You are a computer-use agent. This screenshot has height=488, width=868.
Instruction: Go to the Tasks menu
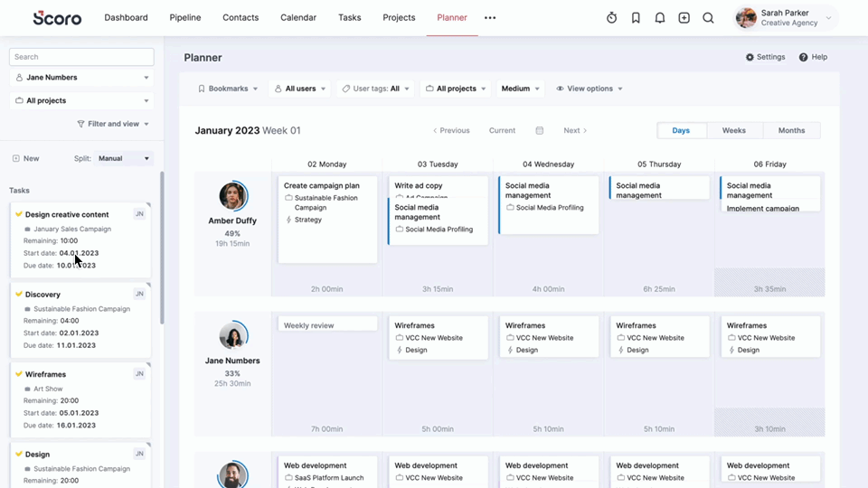349,18
